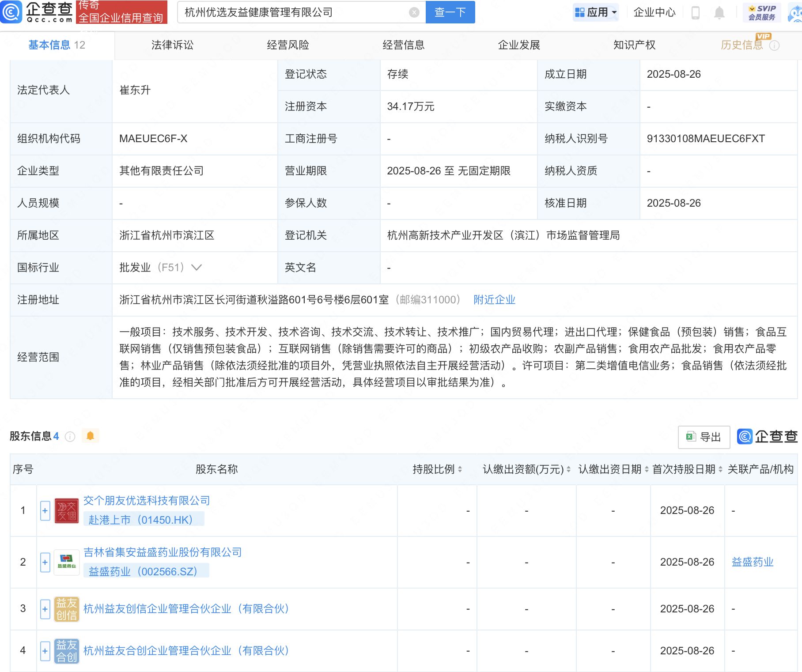Switch to 知识产权 tab

coord(635,45)
